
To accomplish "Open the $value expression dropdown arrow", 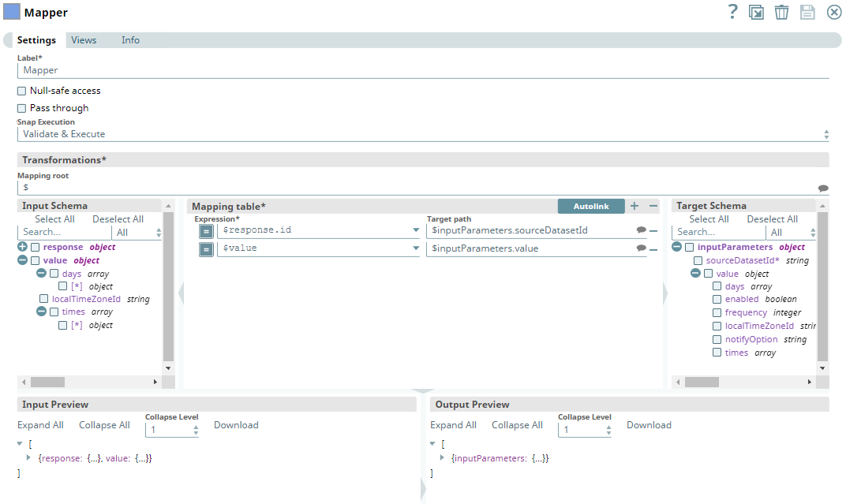I will (x=416, y=248).
